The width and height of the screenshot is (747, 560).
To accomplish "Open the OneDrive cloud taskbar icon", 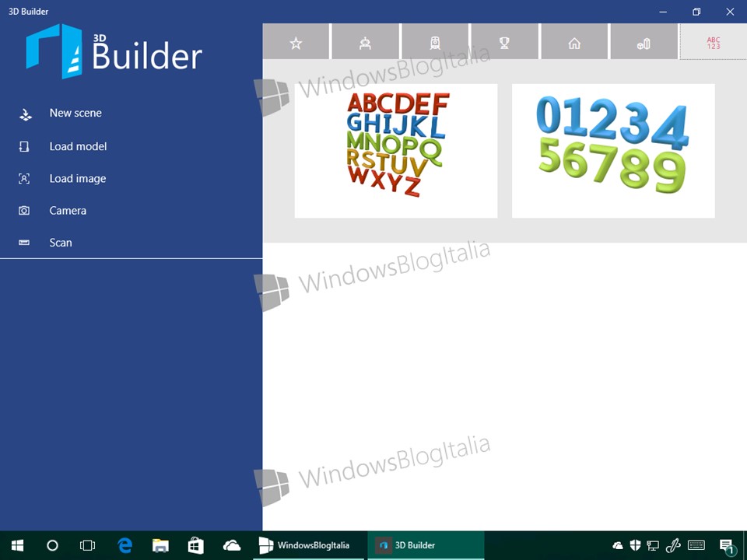I will click(232, 545).
